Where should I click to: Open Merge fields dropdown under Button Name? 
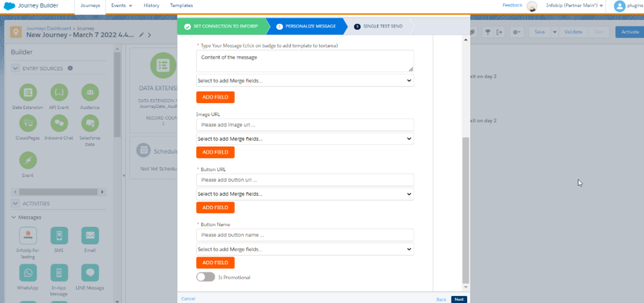click(305, 249)
